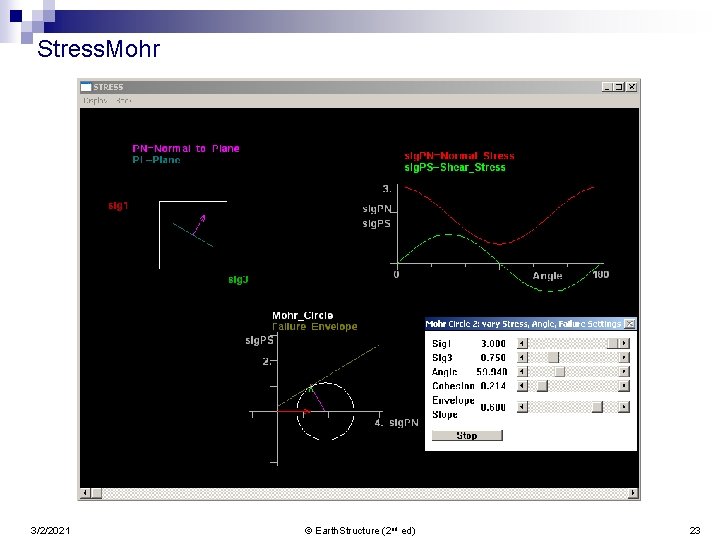Click the Sig3 value 0.750
The height and width of the screenshot is (540, 720).
[x=493, y=358]
